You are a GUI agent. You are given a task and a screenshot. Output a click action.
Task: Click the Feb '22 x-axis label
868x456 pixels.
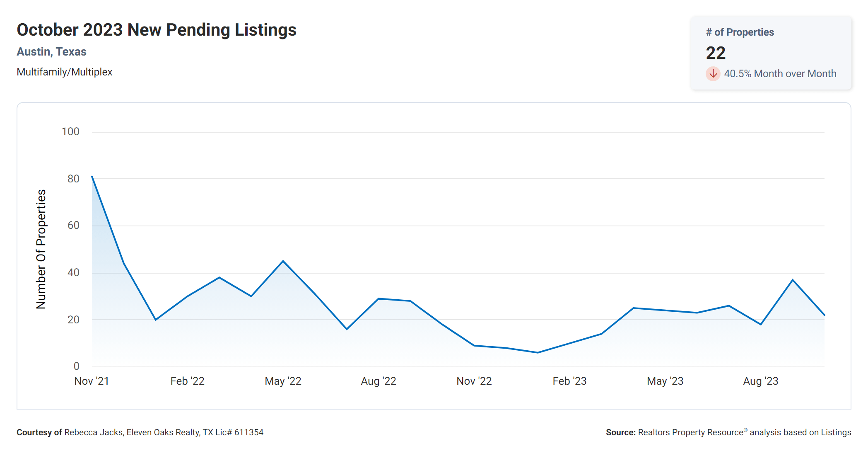[187, 381]
